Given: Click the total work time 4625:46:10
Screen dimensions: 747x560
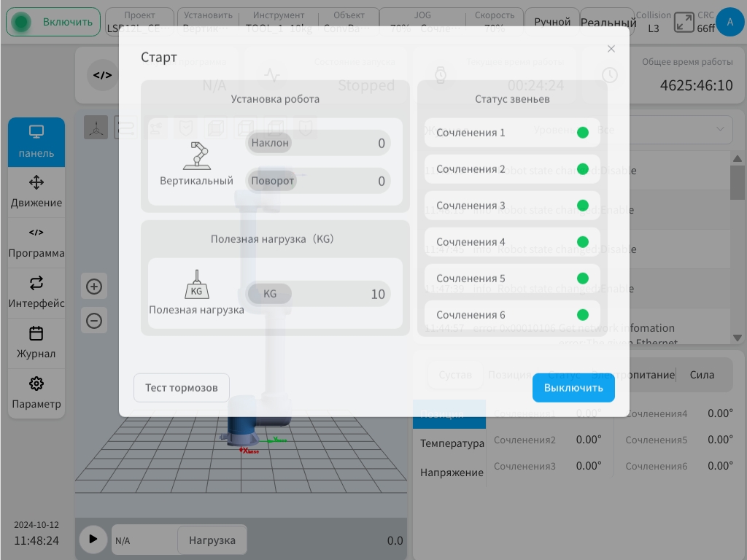Looking at the screenshot, I should click(x=696, y=85).
